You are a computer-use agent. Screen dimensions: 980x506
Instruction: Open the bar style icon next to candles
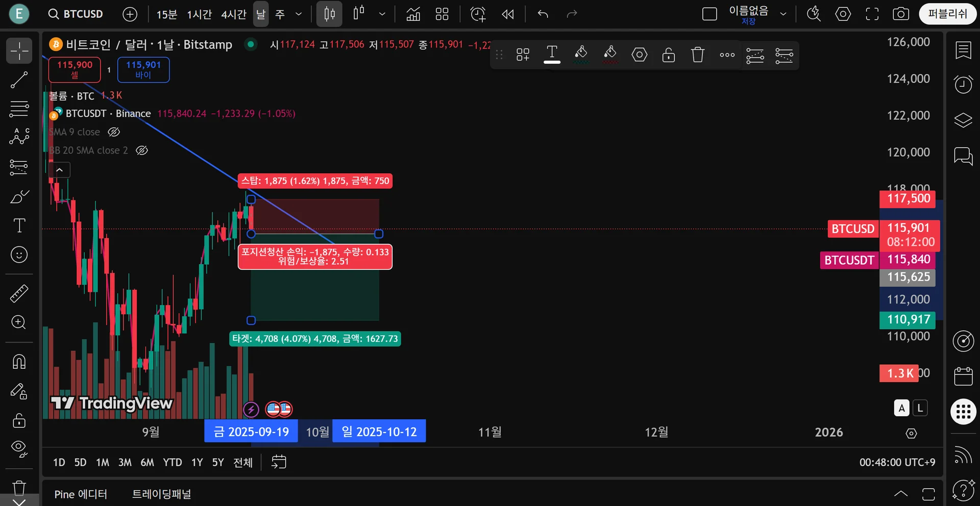coord(359,13)
